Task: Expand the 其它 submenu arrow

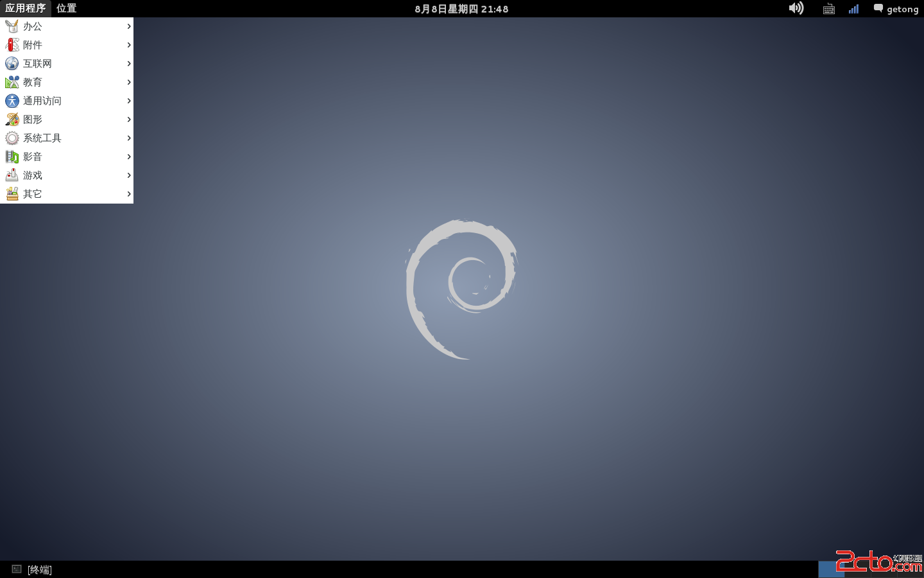Action: [x=129, y=194]
